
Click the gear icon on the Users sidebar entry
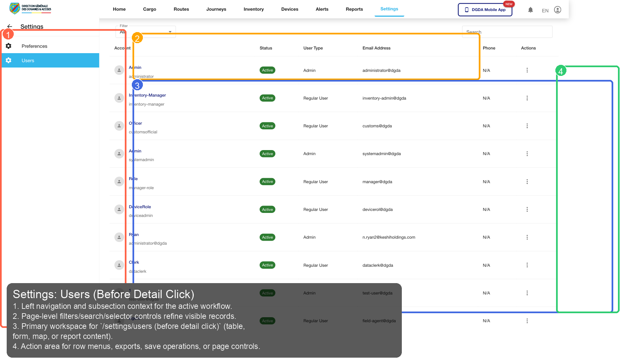tap(8, 60)
